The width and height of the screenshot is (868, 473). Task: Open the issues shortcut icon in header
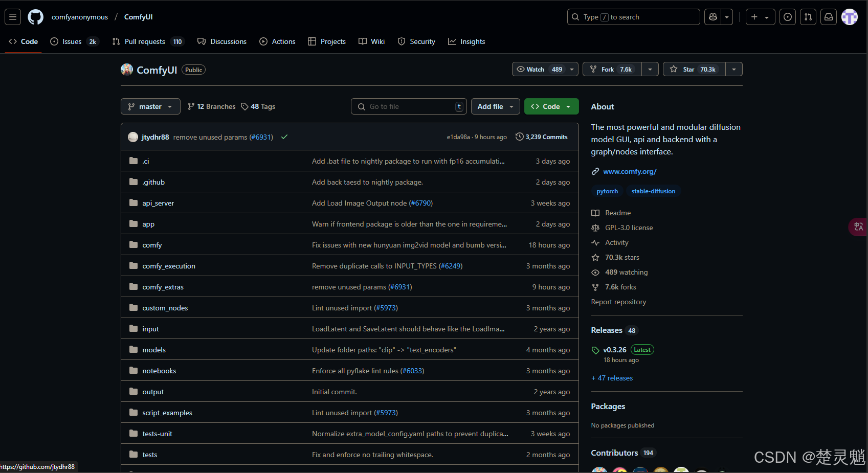pyautogui.click(x=788, y=17)
